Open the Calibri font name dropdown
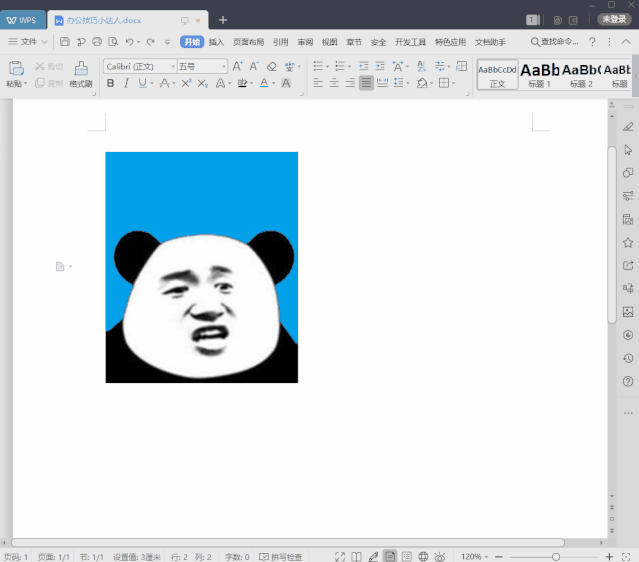The width and height of the screenshot is (639, 562). pos(140,66)
